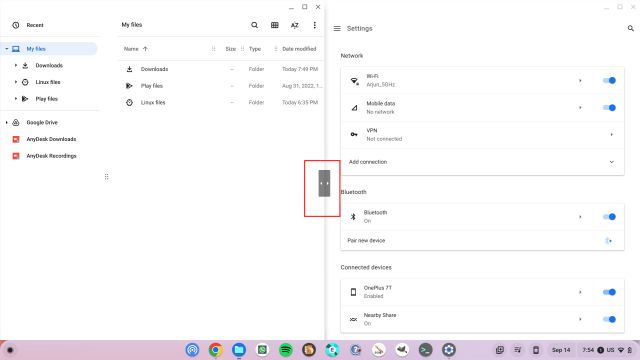Image resolution: width=640 pixels, height=360 pixels.
Task: Open the screen capture holding space icon
Action: tap(500, 350)
